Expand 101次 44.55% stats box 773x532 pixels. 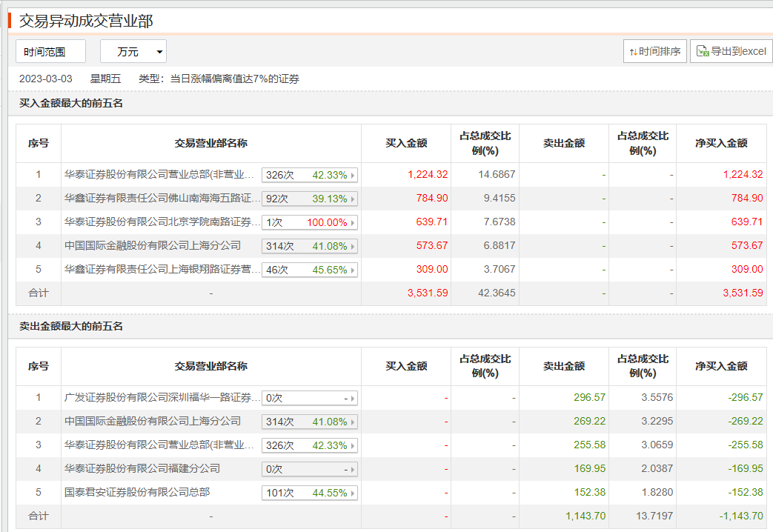[309, 493]
